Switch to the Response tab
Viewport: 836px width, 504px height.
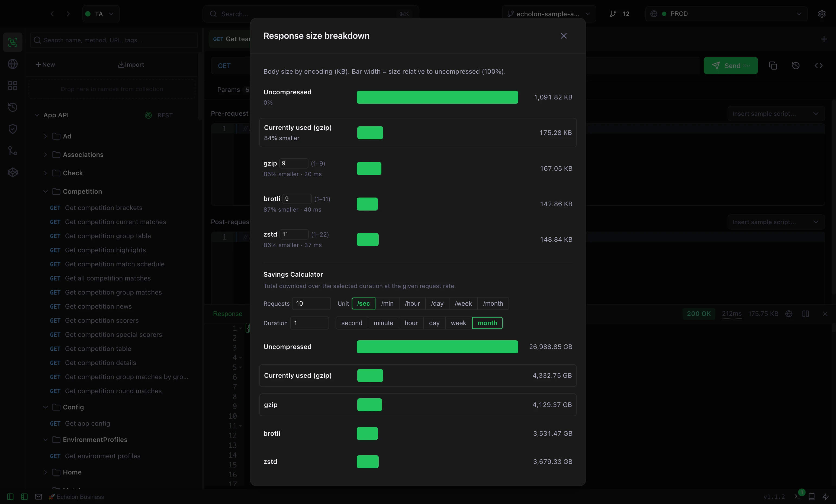227,314
